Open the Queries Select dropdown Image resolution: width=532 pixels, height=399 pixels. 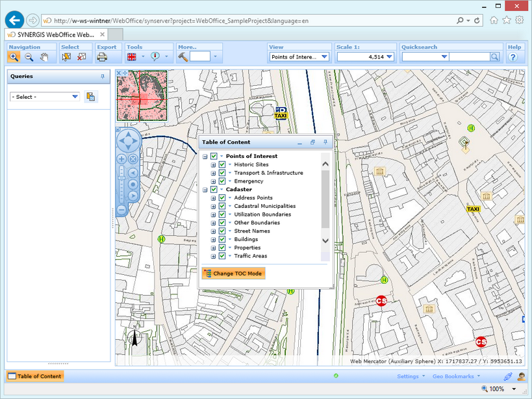(44, 96)
